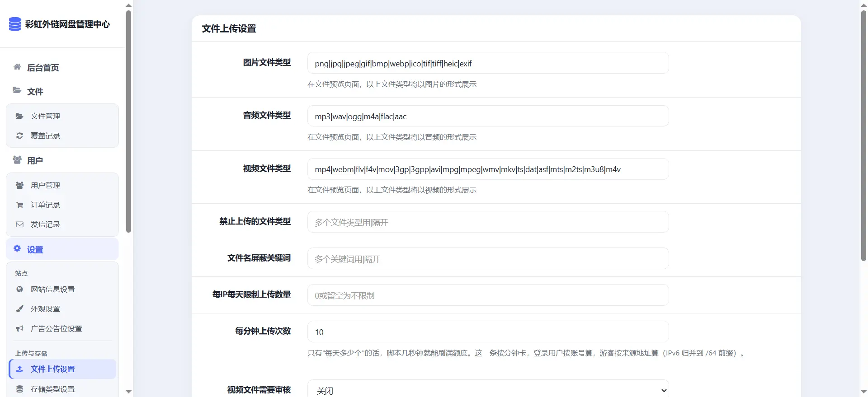Focus the 音频文件类型 input field
The image size is (868, 397).
coord(488,116)
